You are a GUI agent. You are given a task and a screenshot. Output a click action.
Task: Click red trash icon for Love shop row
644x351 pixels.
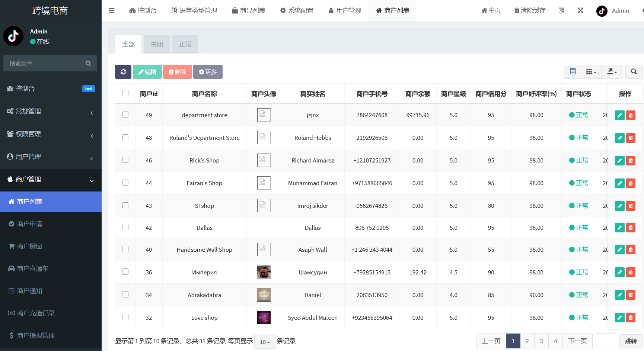tap(631, 318)
